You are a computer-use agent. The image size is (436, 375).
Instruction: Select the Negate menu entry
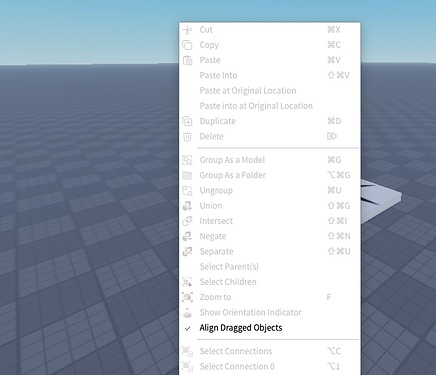pos(270,236)
